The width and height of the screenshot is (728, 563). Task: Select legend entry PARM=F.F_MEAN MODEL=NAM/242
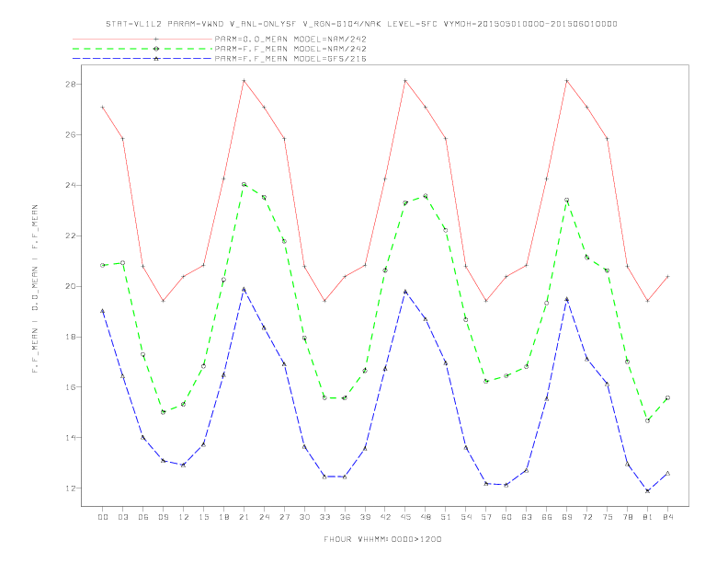[290, 49]
